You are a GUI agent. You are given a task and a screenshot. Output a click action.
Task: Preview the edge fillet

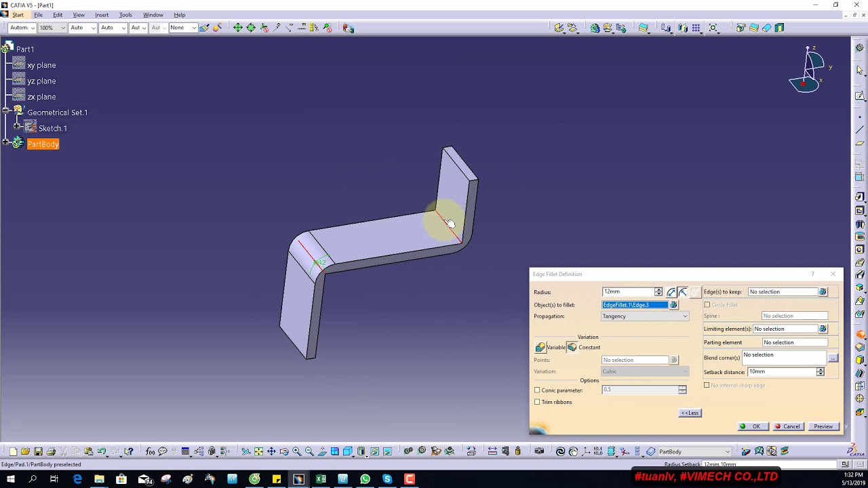(x=823, y=426)
